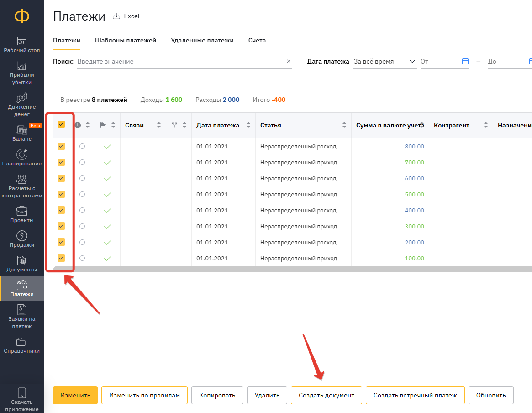This screenshot has height=413, width=532.
Task: Click the Копировать button
Action: [217, 395]
